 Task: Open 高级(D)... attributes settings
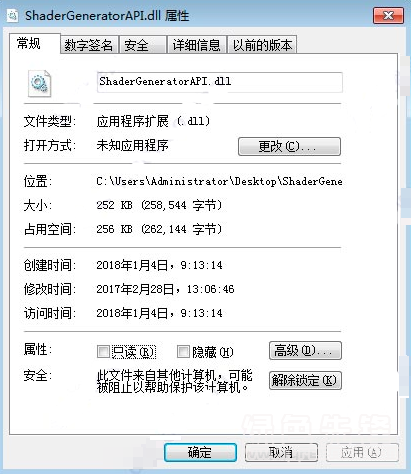click(305, 350)
